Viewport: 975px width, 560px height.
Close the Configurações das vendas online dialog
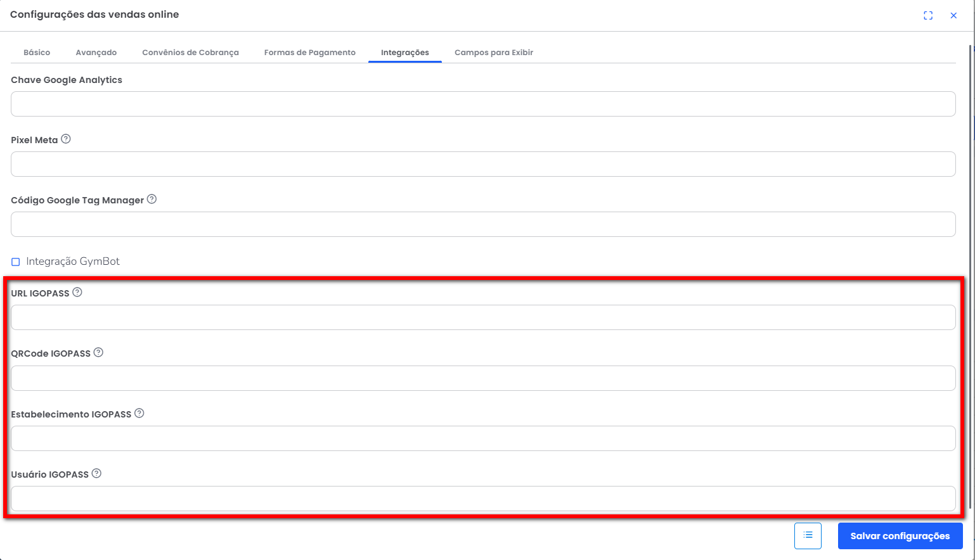click(x=953, y=15)
